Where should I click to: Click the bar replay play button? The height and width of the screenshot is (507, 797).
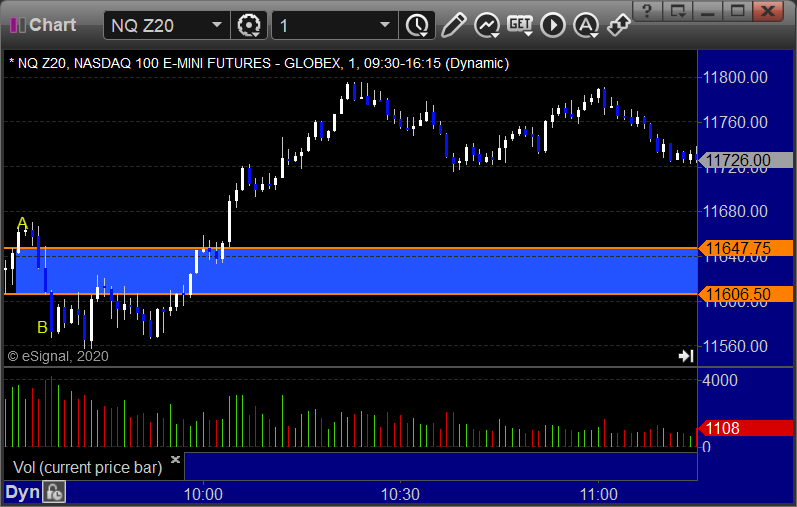pos(553,25)
